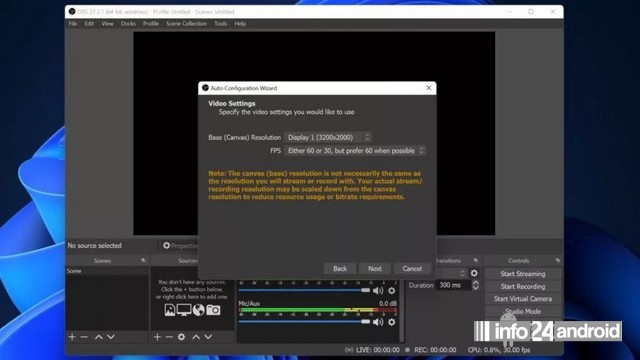Click the image source icon in Sources
Screen dimensions: 640x360
(170, 310)
